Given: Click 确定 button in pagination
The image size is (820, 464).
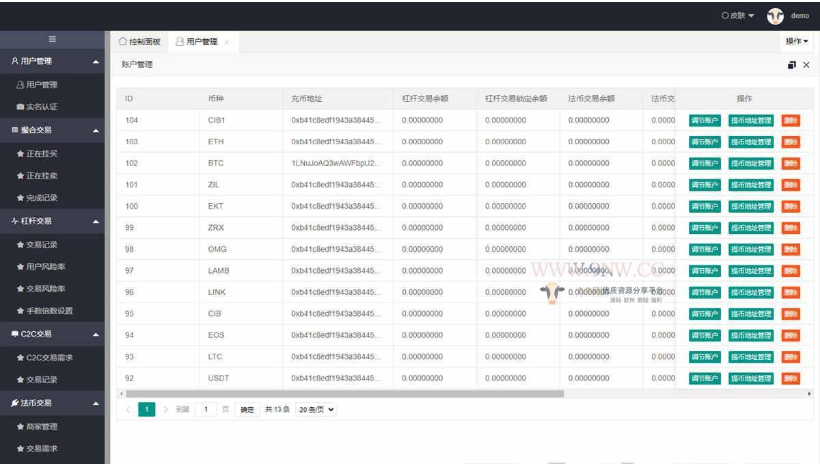Looking at the screenshot, I should pyautogui.click(x=247, y=410).
